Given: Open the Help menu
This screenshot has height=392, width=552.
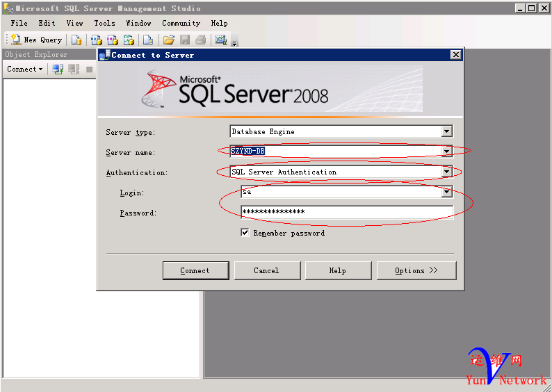Looking at the screenshot, I should tap(219, 23).
